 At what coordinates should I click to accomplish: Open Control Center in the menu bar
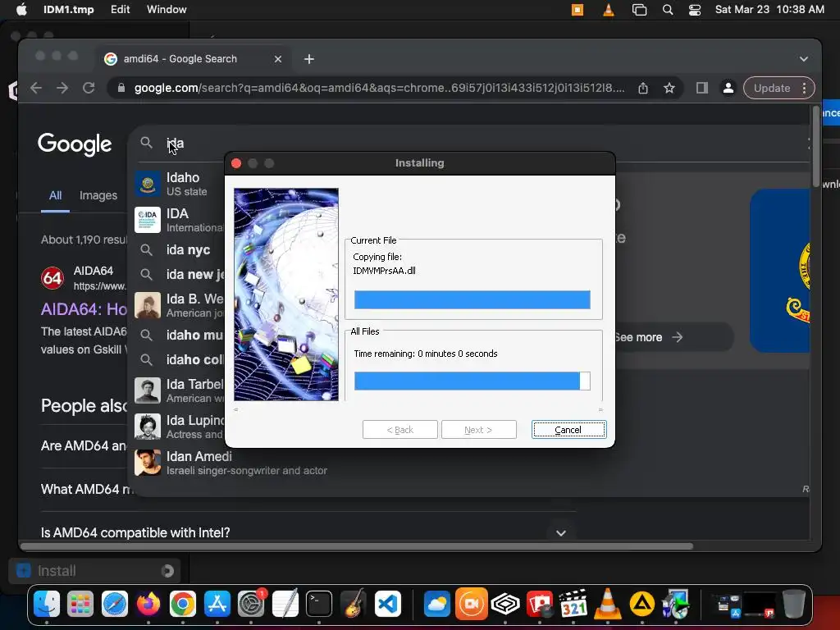tap(695, 10)
